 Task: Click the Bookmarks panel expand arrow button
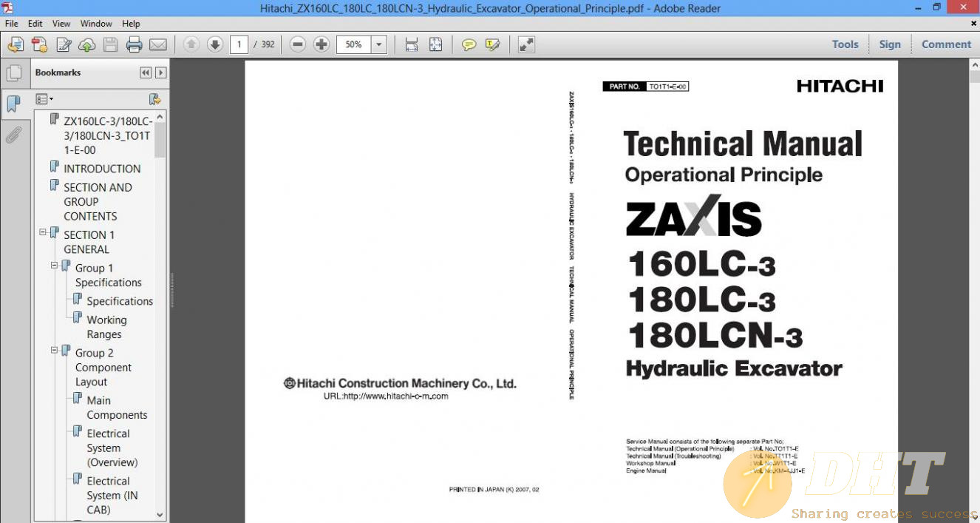[x=160, y=72]
